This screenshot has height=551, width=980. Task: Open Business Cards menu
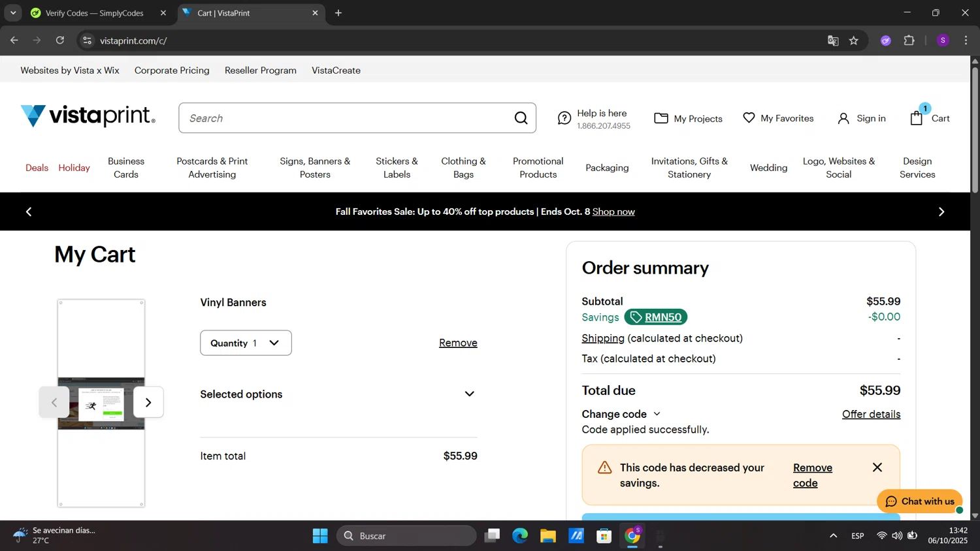(x=126, y=168)
